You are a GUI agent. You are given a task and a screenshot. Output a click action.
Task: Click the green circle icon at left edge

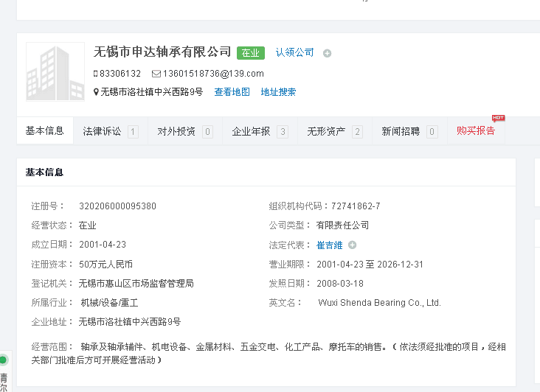point(3,360)
